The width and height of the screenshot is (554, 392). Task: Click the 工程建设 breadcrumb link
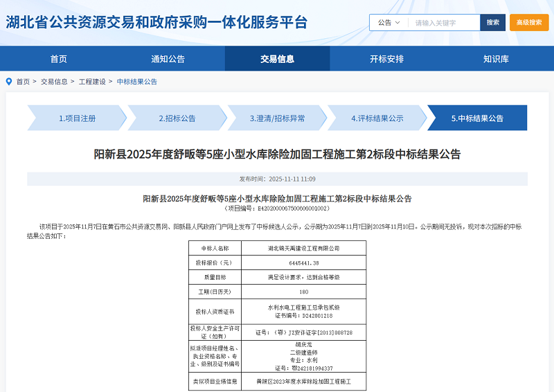(x=92, y=82)
